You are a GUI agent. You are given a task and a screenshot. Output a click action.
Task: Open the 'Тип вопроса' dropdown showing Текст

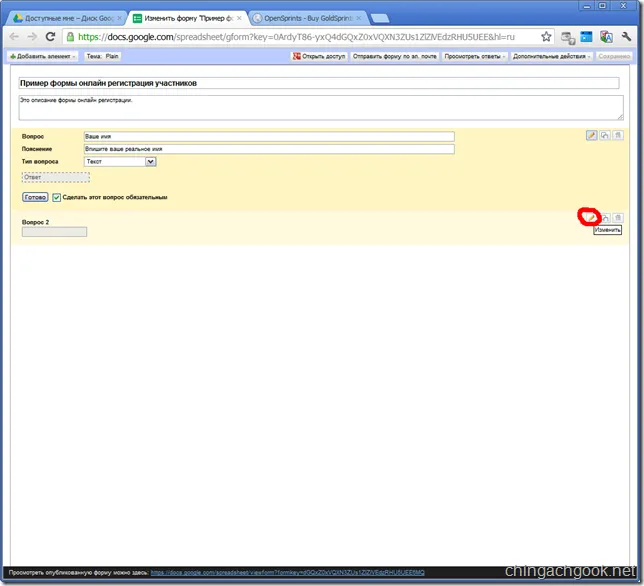tap(120, 161)
